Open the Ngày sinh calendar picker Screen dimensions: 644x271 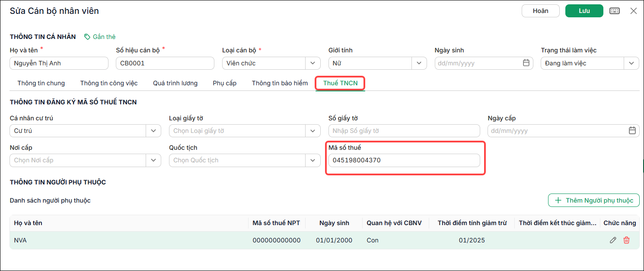(x=526, y=63)
